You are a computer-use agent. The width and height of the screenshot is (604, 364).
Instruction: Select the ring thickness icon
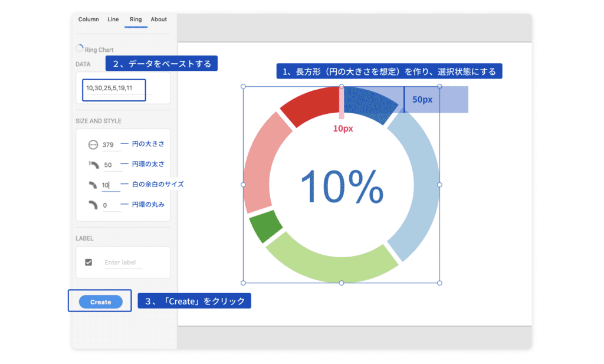click(94, 164)
